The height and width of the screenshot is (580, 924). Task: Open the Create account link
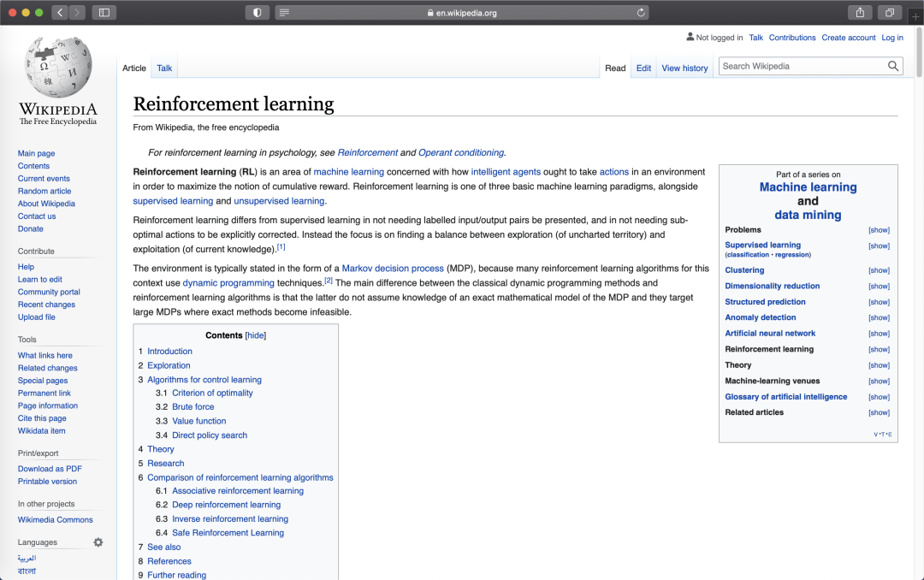849,37
